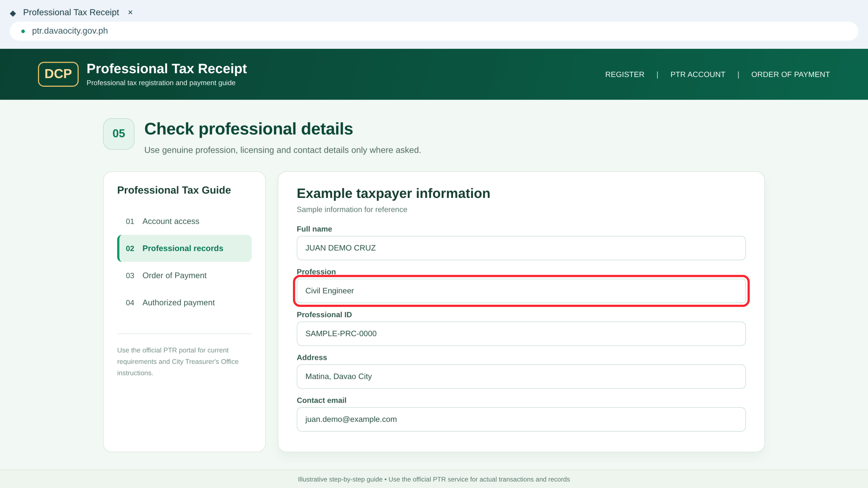Click the Address label
Screen dimensions: 868x488
click(312, 358)
